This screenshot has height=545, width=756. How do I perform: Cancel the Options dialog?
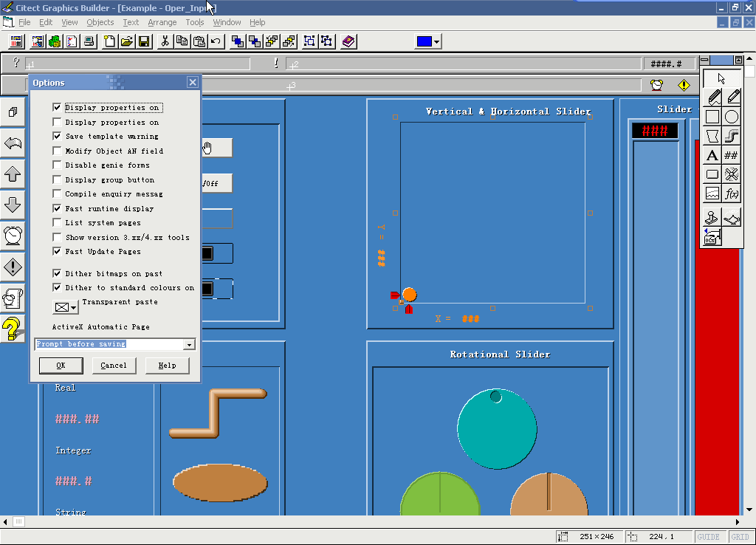[114, 366]
